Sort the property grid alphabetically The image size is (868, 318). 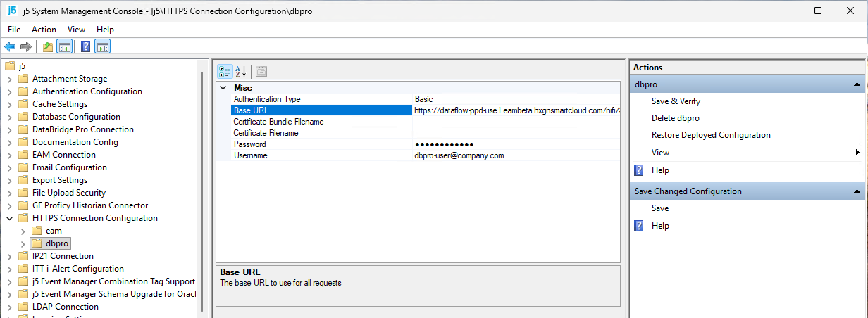(241, 71)
